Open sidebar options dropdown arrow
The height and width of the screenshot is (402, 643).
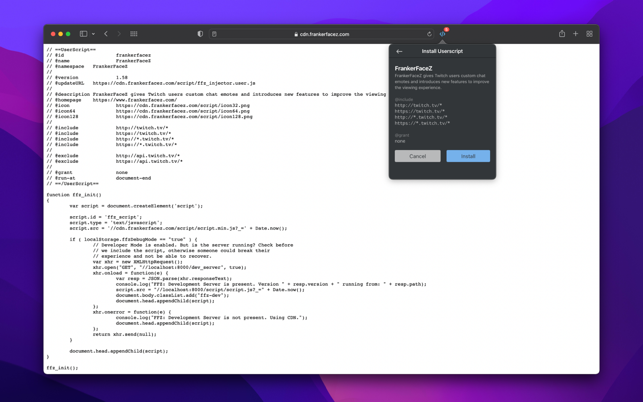(93, 34)
